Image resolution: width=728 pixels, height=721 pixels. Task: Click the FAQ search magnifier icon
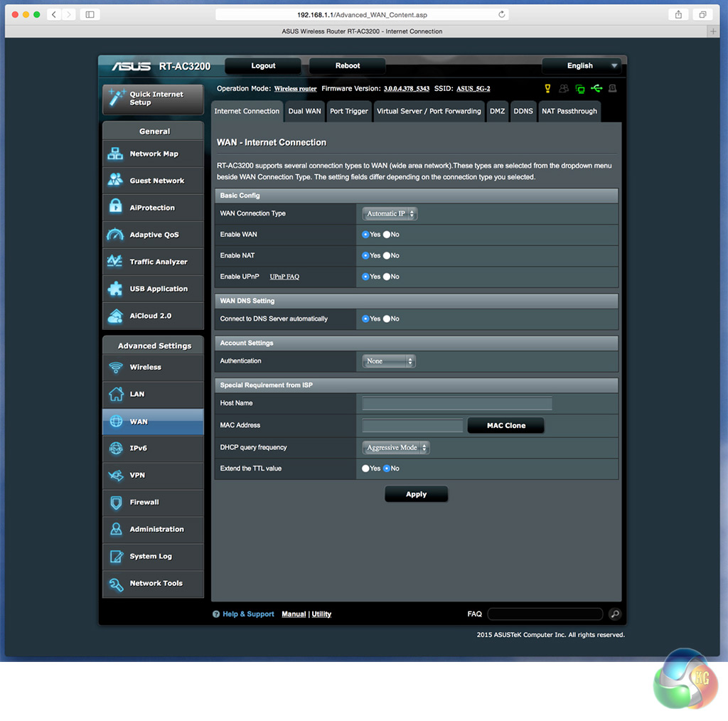(615, 614)
